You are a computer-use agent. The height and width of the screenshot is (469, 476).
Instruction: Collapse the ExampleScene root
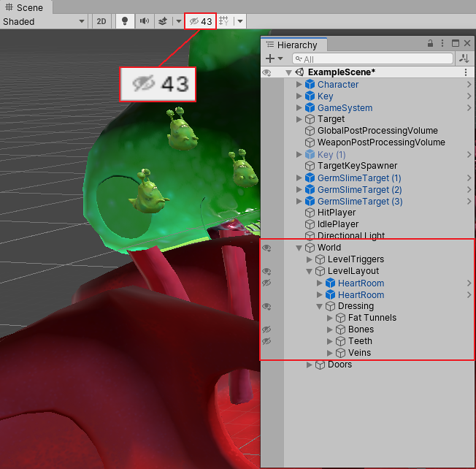tap(288, 72)
